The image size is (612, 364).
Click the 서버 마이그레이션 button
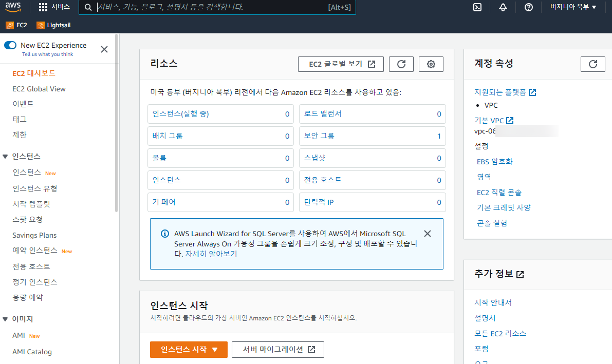[278, 350]
